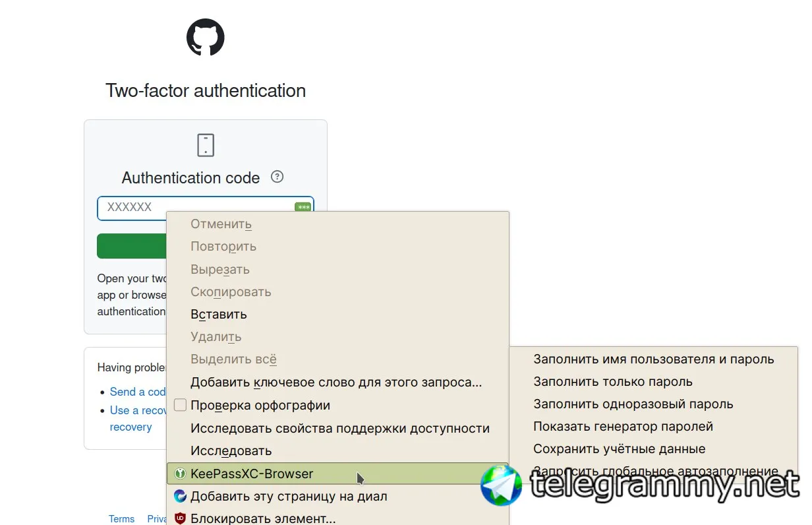This screenshot has width=812, height=525.
Task: Select Удалить from the context menu
Action: pyautogui.click(x=337, y=336)
